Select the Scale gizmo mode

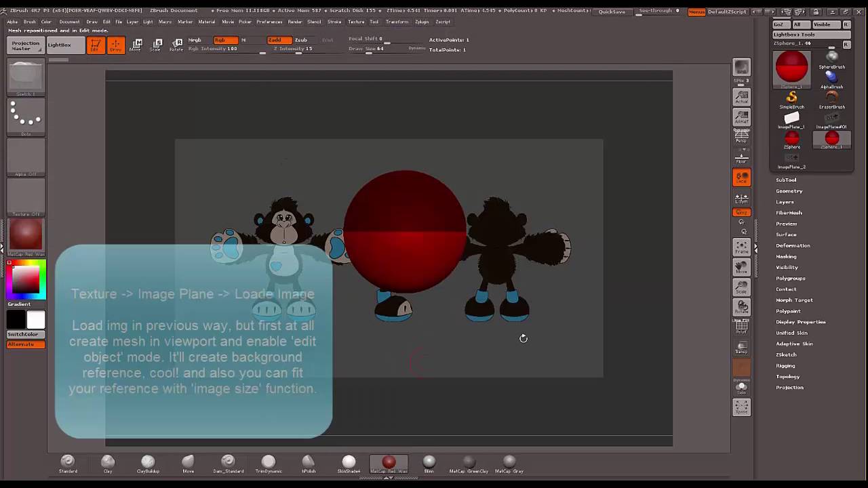click(156, 45)
